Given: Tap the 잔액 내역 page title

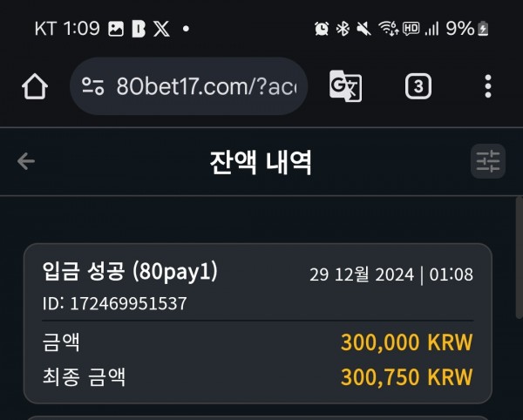Looking at the screenshot, I should (261, 162).
